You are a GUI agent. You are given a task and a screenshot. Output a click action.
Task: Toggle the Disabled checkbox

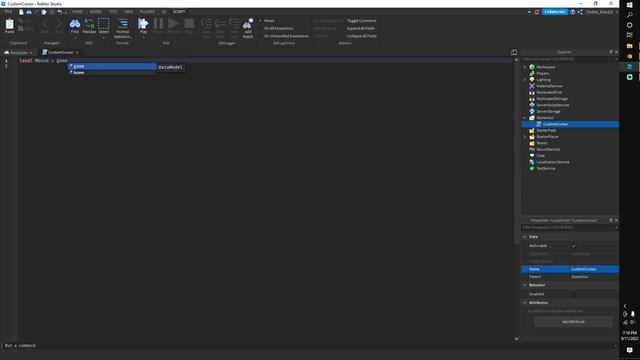(x=573, y=294)
